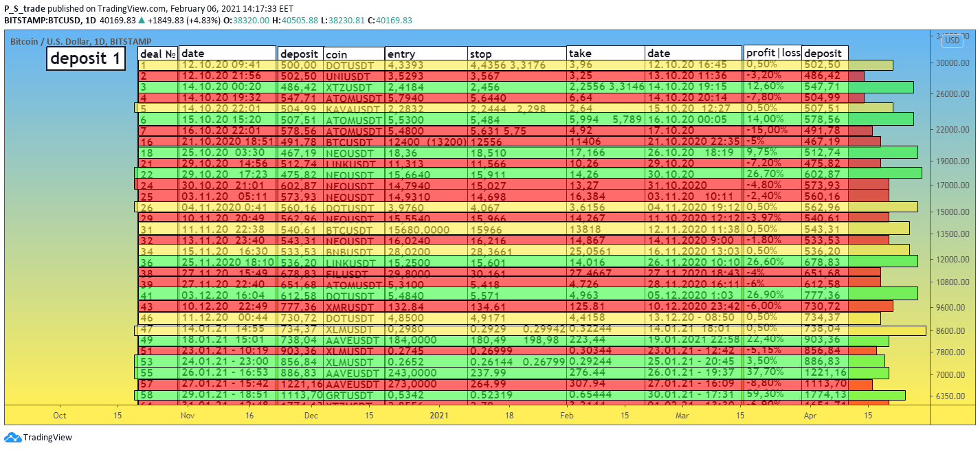980x450 pixels.
Task: Click the BITSTAMP:BTCUSD symbol text
Action: pyautogui.click(x=50, y=21)
